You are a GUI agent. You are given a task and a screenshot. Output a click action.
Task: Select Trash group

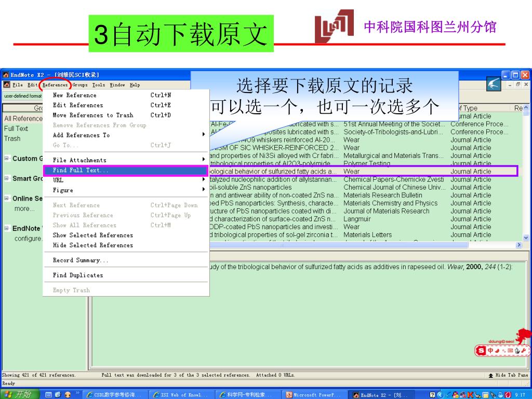(x=12, y=138)
